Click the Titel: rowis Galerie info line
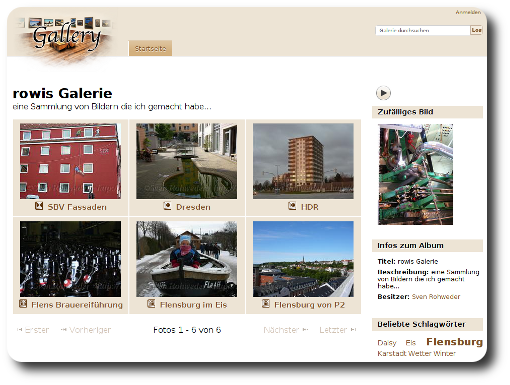510x385 pixels. point(408,261)
